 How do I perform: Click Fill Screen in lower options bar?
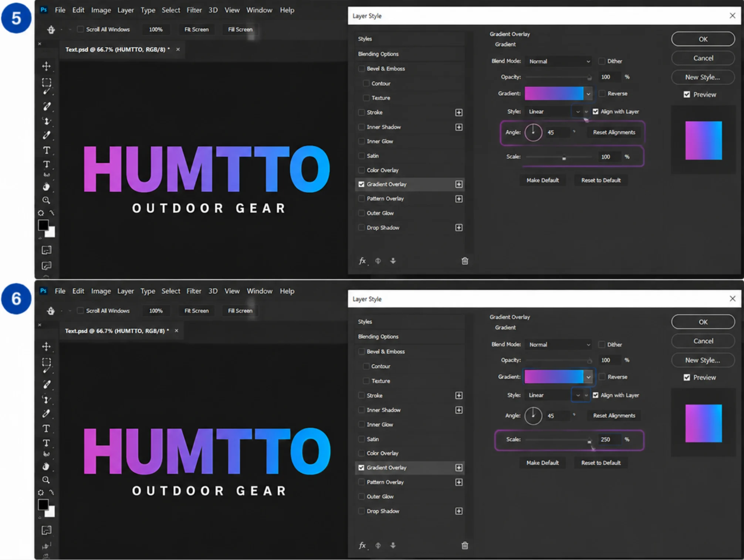240,311
